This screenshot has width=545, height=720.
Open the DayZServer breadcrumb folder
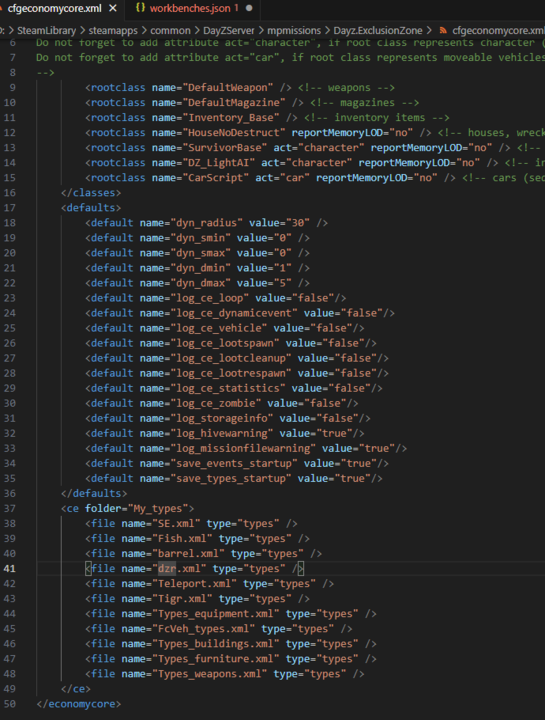tap(229, 31)
